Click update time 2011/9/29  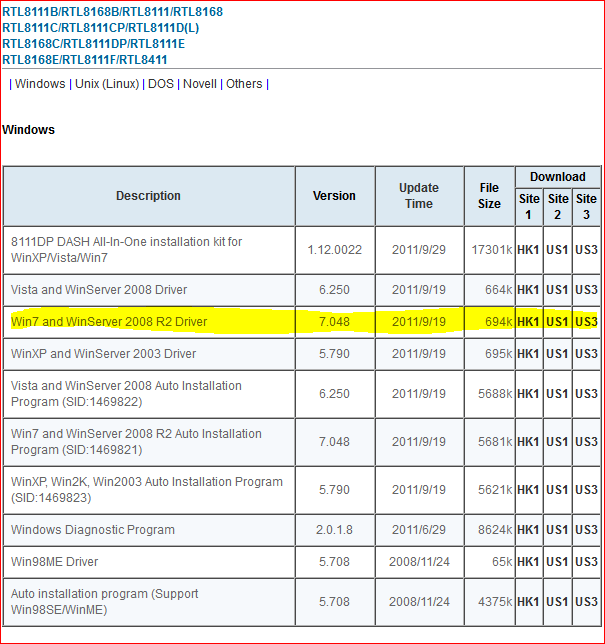pyautogui.click(x=419, y=250)
